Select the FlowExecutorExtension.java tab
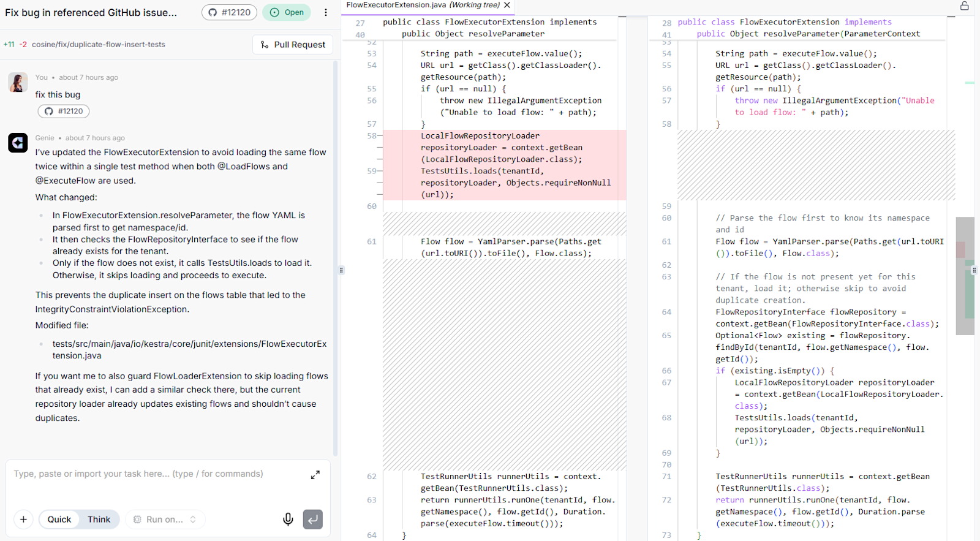This screenshot has height=541, width=980. 423,5
